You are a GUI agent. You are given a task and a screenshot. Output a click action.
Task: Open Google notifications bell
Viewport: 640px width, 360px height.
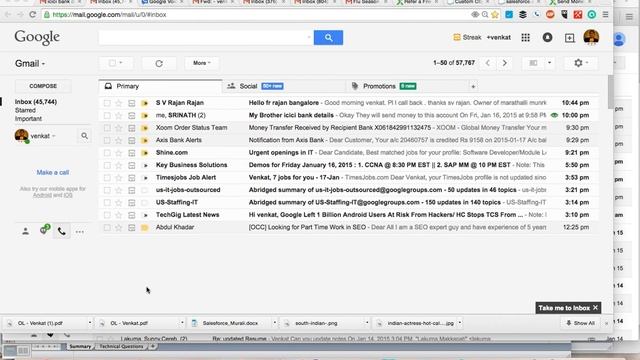[x=547, y=38]
